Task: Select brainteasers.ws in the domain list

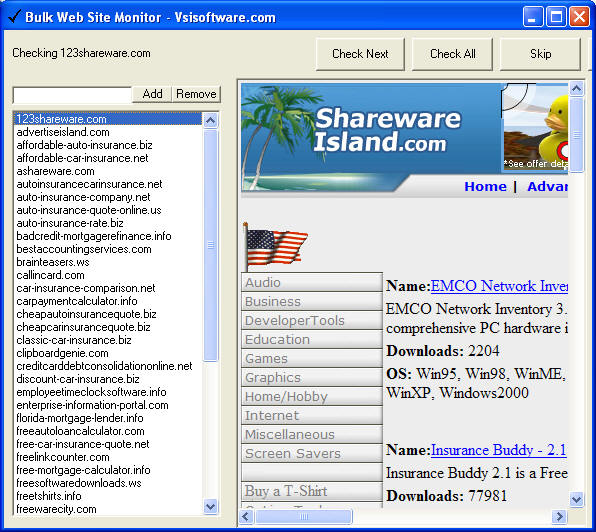Action: click(x=53, y=262)
